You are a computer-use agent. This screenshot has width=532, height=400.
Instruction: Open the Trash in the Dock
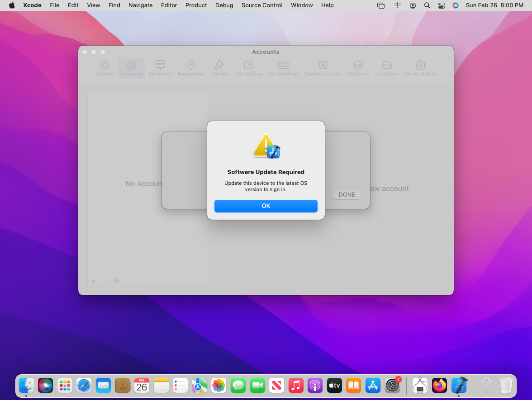coord(506,386)
